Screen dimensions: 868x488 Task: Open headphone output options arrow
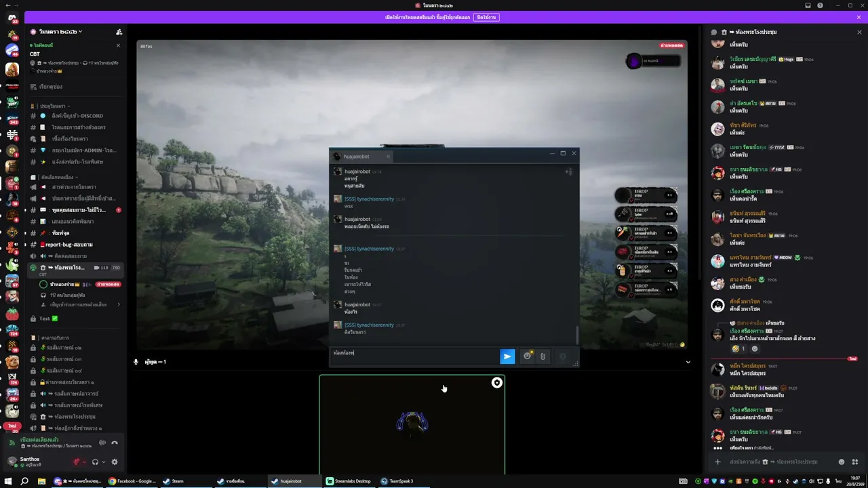coord(104,462)
